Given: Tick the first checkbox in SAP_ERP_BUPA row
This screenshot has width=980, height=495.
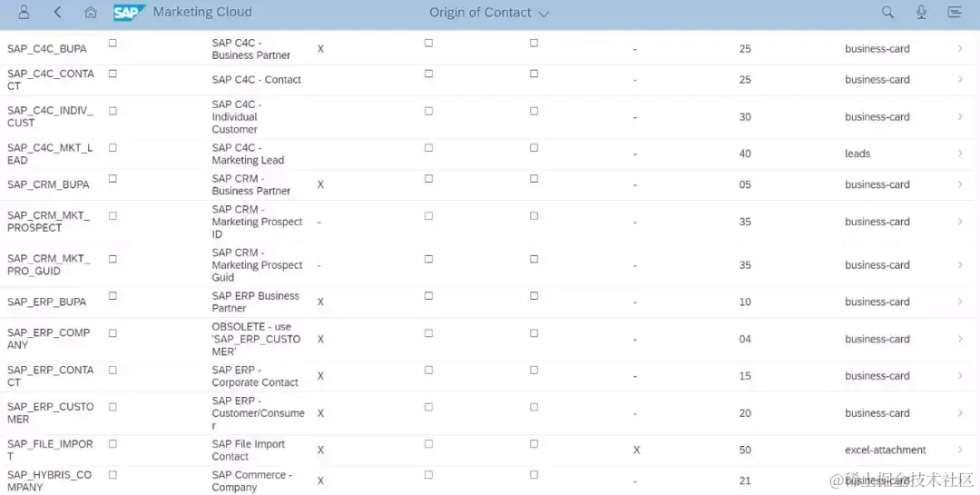Looking at the screenshot, I should pos(113,296).
